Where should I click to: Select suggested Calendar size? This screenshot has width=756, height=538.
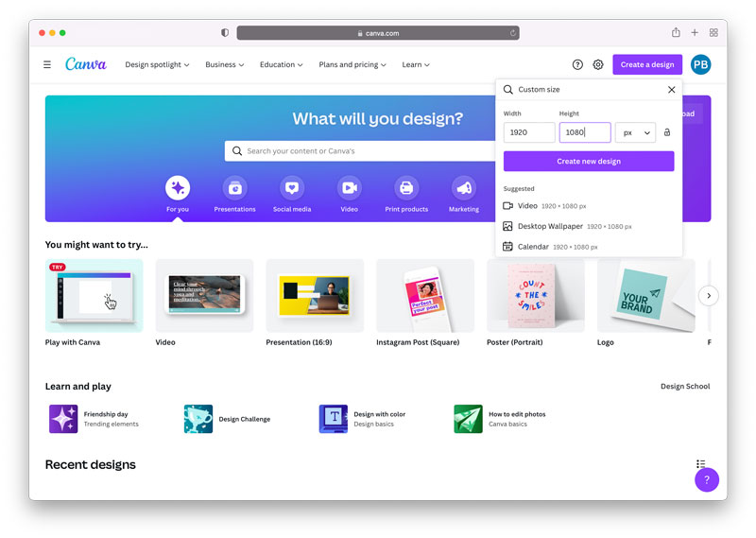[x=589, y=247]
